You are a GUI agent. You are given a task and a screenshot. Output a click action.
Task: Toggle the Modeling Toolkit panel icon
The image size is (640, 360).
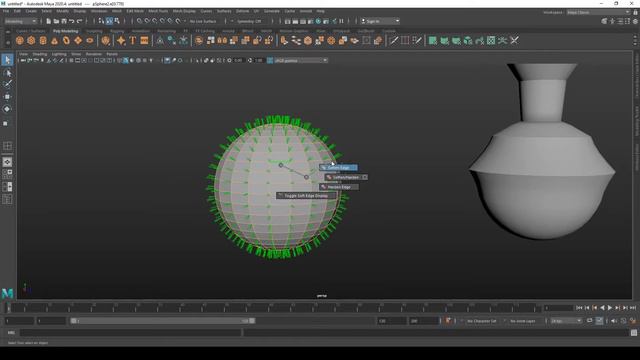point(604,21)
